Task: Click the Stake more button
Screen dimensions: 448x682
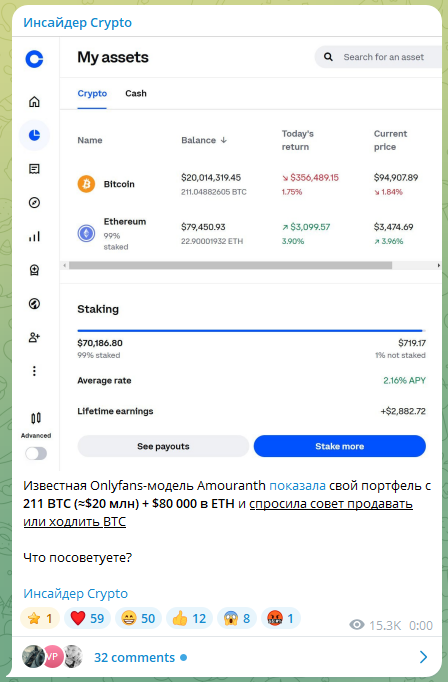Action: tap(340, 446)
